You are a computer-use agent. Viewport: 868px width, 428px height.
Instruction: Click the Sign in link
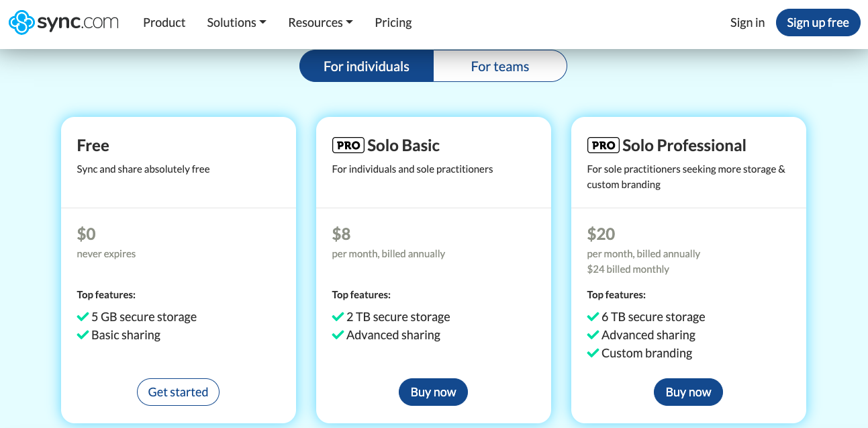pyautogui.click(x=747, y=22)
